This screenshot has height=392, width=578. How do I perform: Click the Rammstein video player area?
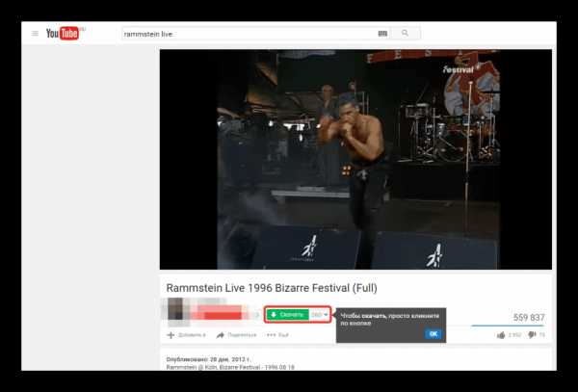point(355,159)
